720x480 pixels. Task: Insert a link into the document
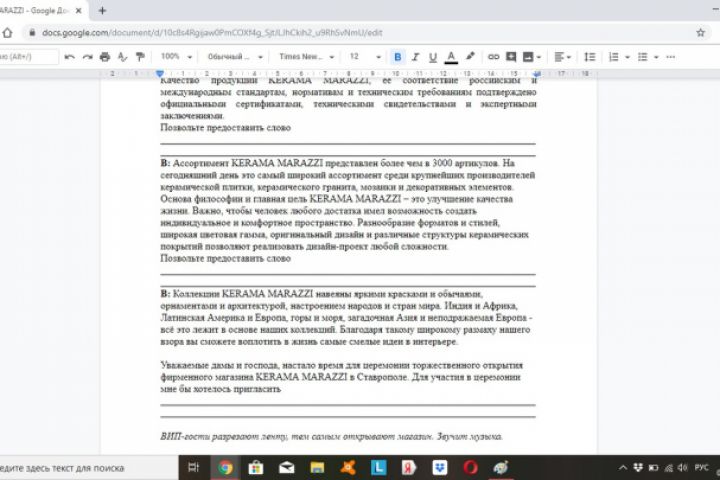pyautogui.click(x=493, y=57)
